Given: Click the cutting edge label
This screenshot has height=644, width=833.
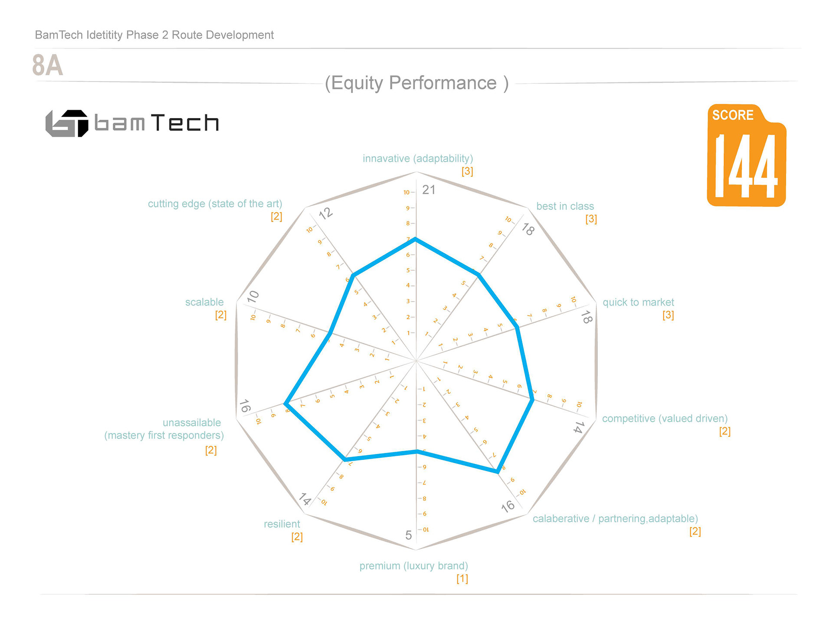Looking at the screenshot, I should click(215, 204).
